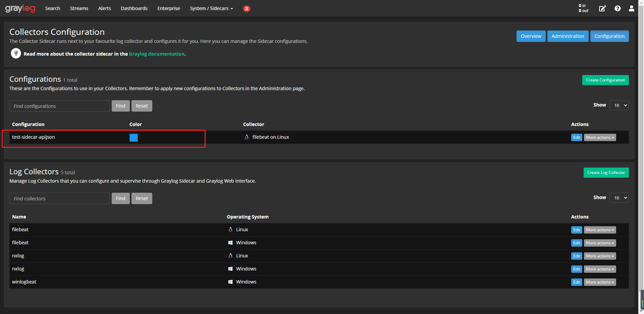Open More actions for test-sidecar-apijson

coord(599,137)
